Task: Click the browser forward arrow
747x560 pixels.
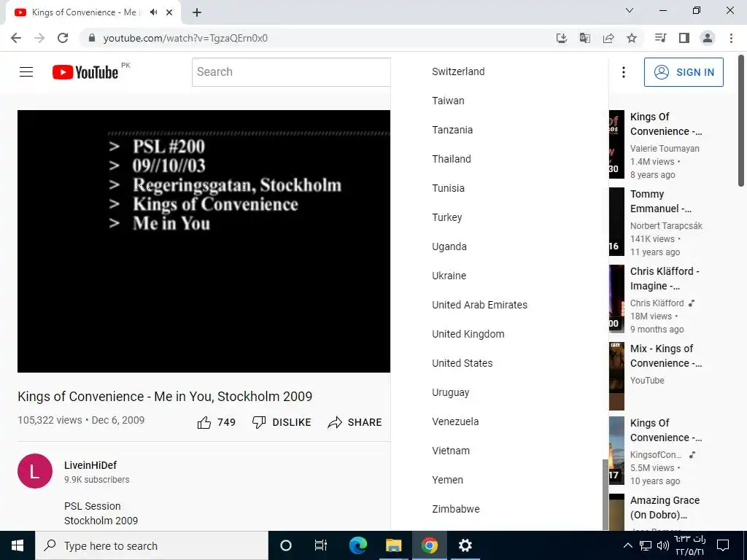Action: [x=39, y=38]
